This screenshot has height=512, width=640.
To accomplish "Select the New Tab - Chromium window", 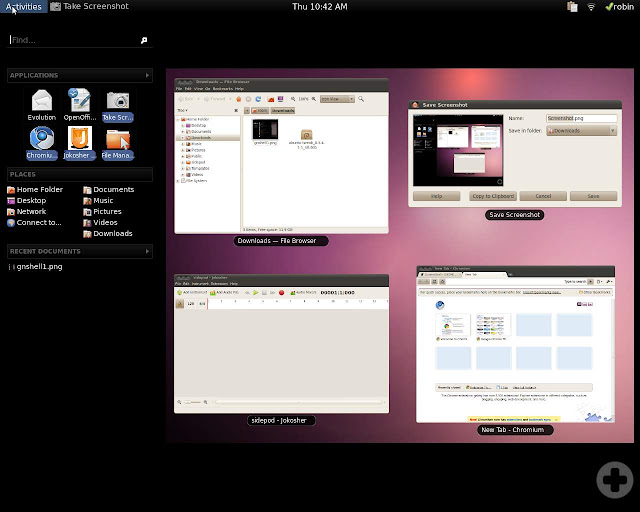I will tap(516, 344).
